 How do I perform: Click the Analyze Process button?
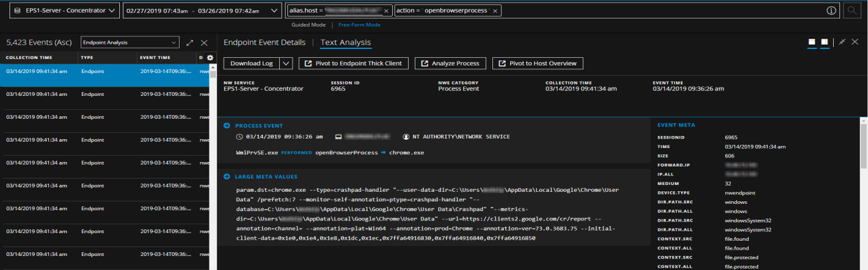coord(450,64)
